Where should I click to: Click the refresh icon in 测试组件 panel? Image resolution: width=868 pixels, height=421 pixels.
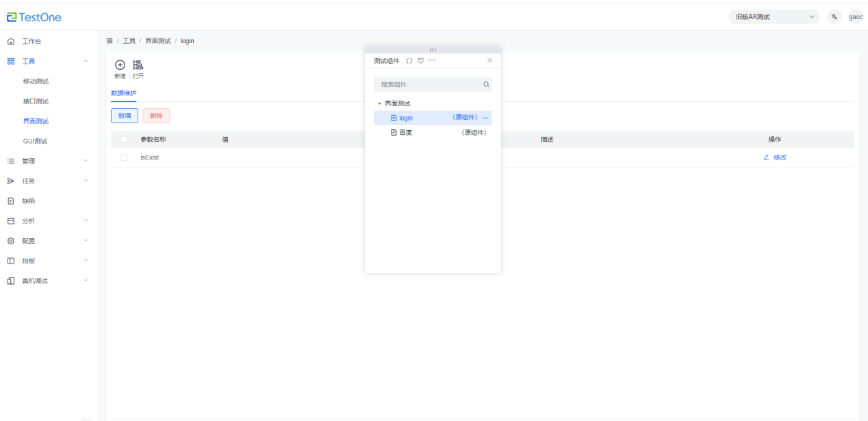(409, 61)
